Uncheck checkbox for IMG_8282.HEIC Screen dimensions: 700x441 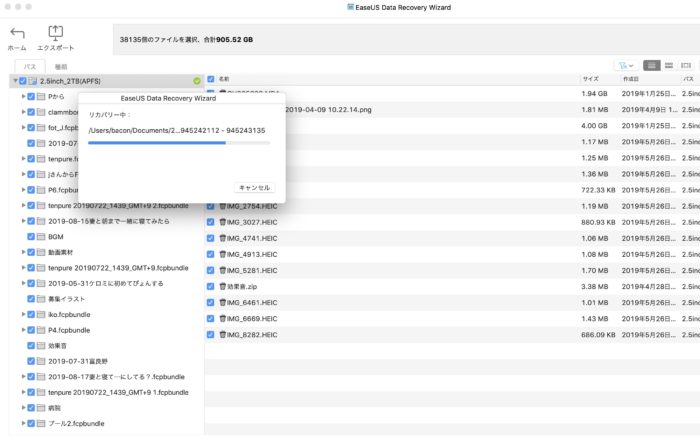click(x=211, y=335)
